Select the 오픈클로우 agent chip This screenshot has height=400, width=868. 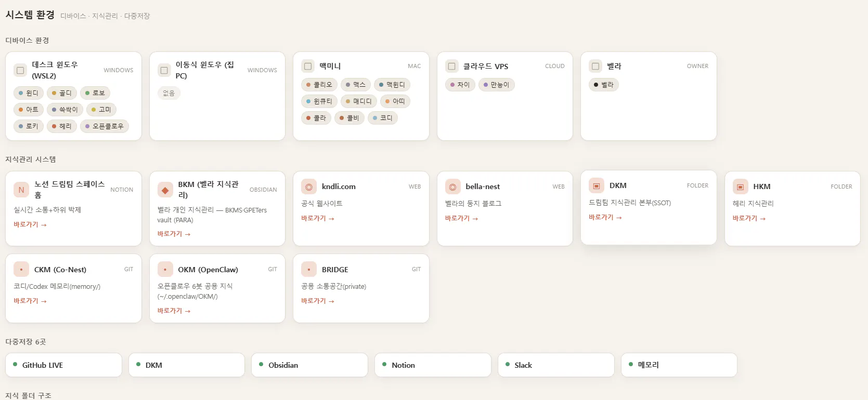pyautogui.click(x=105, y=126)
